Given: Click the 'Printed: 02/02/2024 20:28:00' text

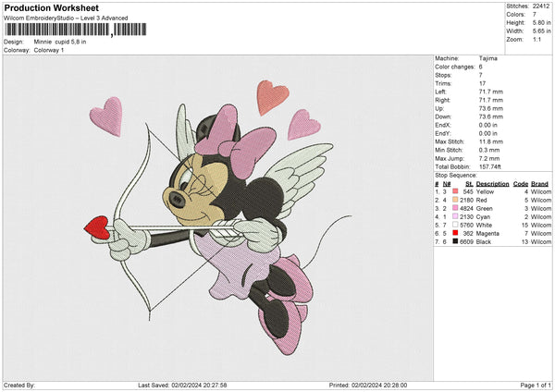Looking at the screenshot, I should point(368,385).
